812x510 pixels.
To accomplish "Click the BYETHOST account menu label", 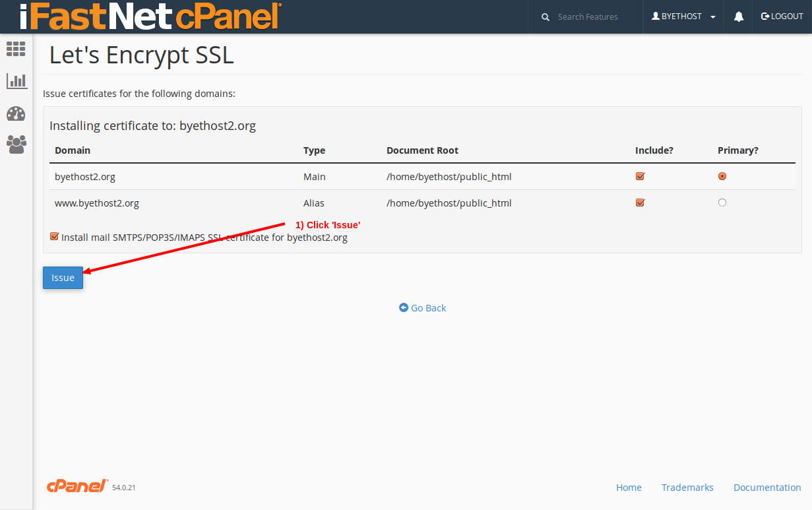I will tap(681, 16).
